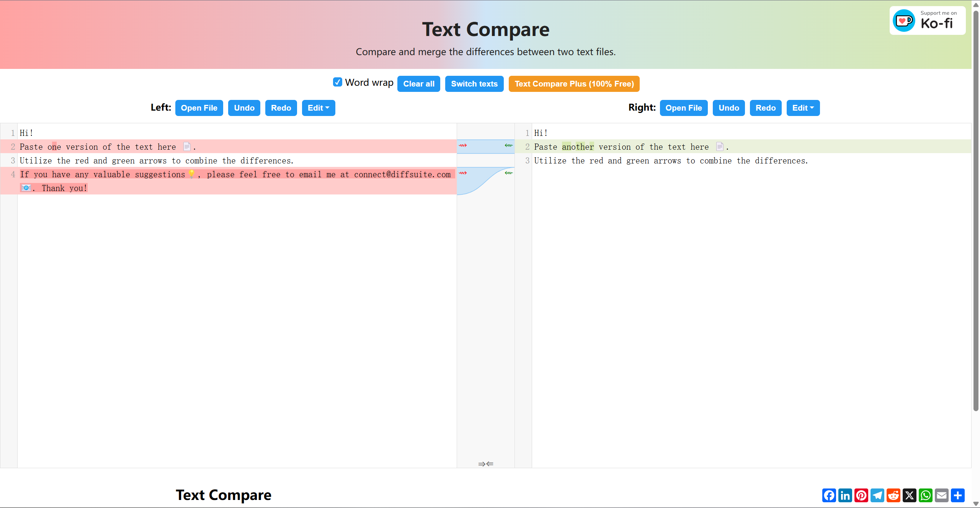Share via WhatsApp icon
The width and height of the screenshot is (980, 508).
tap(926, 495)
